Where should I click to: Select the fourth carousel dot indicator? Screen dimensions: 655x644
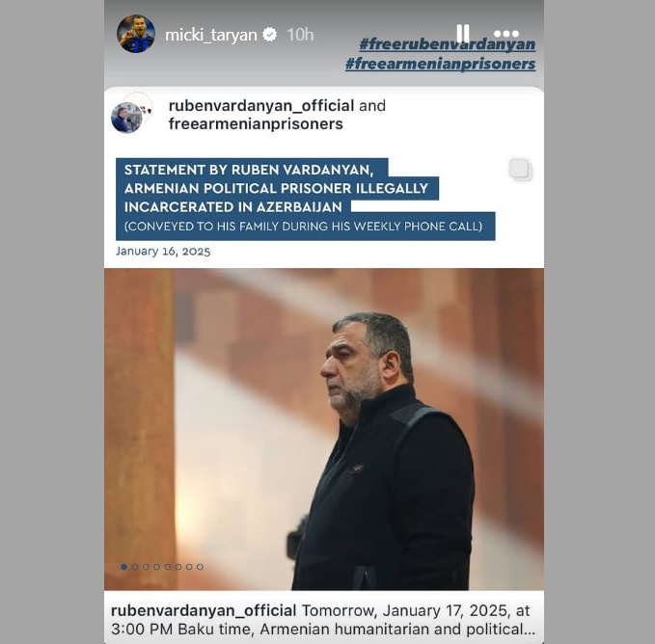pos(156,567)
